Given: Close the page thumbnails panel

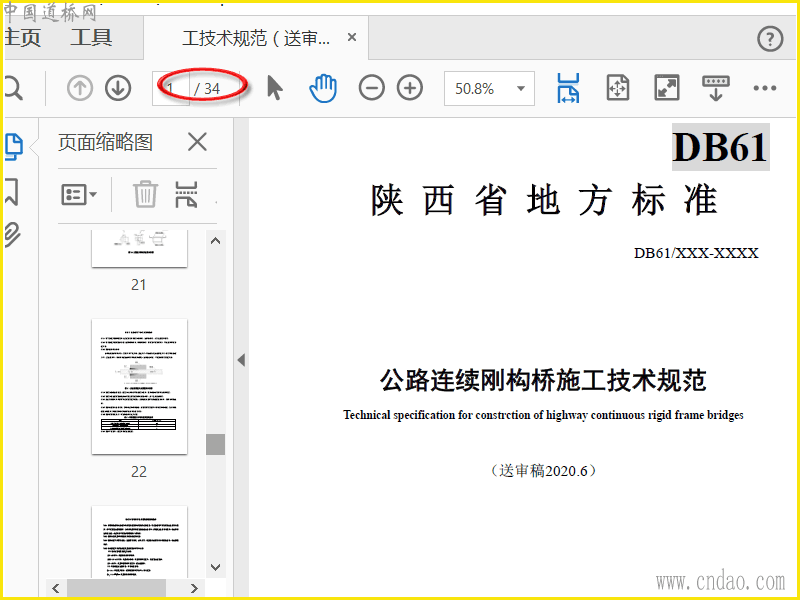Looking at the screenshot, I should coord(197,142).
